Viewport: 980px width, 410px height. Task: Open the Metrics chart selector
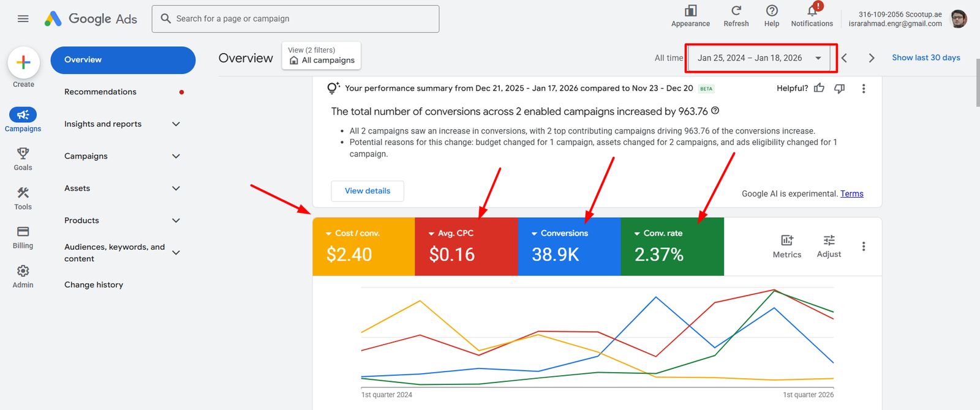(x=787, y=246)
